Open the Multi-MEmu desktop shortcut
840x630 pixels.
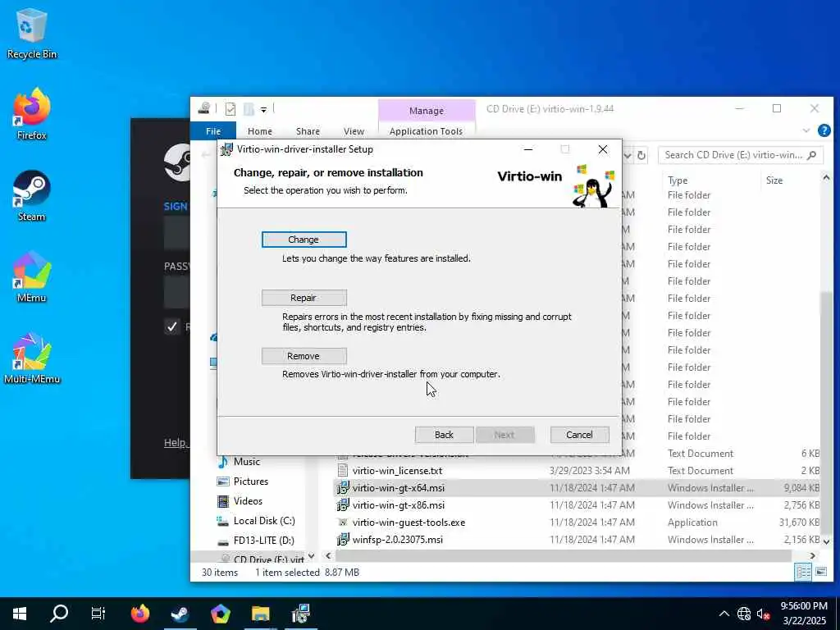(x=31, y=359)
